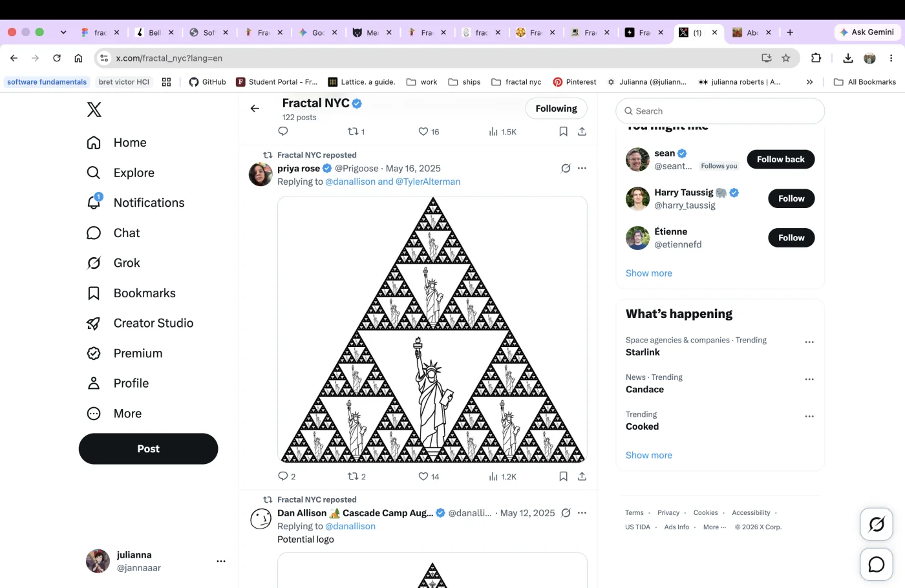Open Bookmarks in the sidebar

click(x=131, y=293)
